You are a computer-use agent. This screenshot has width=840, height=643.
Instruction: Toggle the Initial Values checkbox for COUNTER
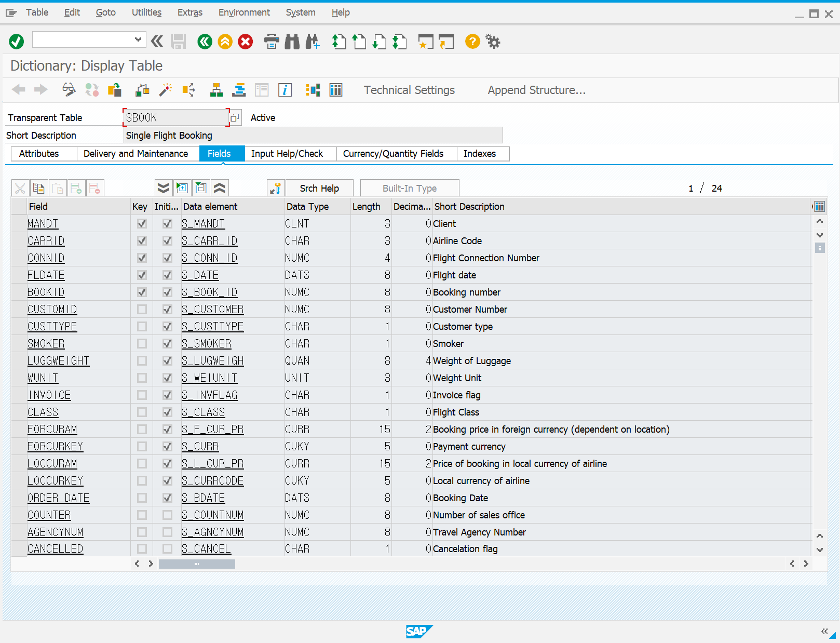167,515
